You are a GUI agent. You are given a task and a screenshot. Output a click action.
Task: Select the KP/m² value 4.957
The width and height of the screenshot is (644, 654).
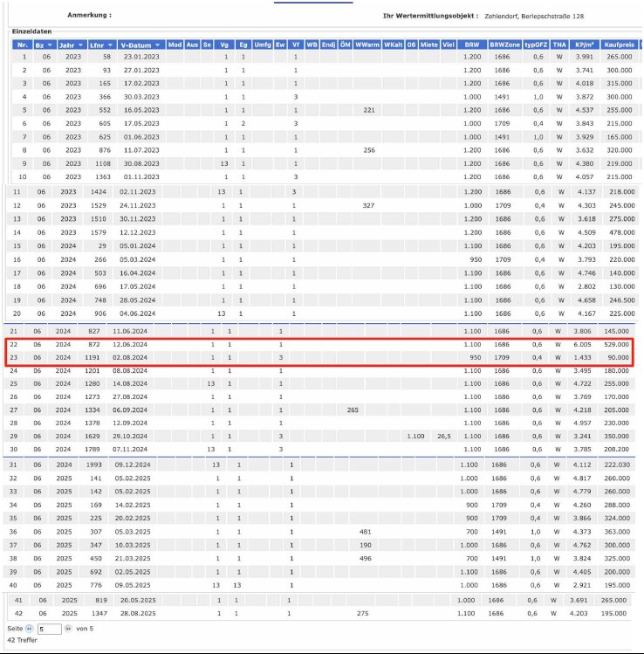pos(582,423)
